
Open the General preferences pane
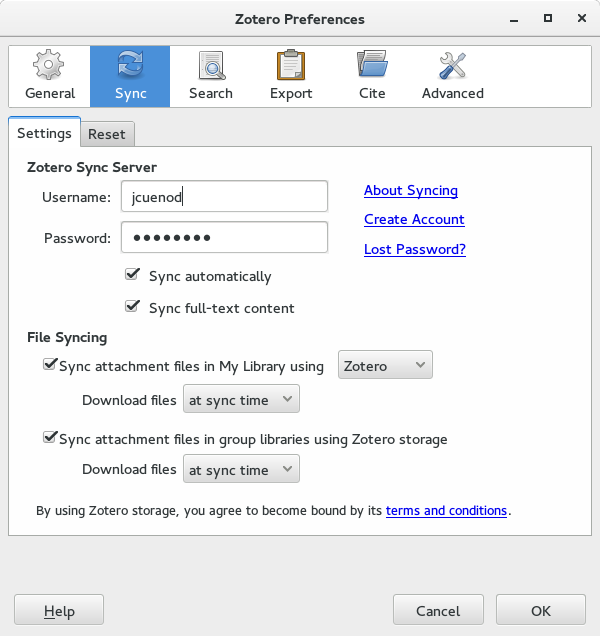pyautogui.click(x=49, y=76)
